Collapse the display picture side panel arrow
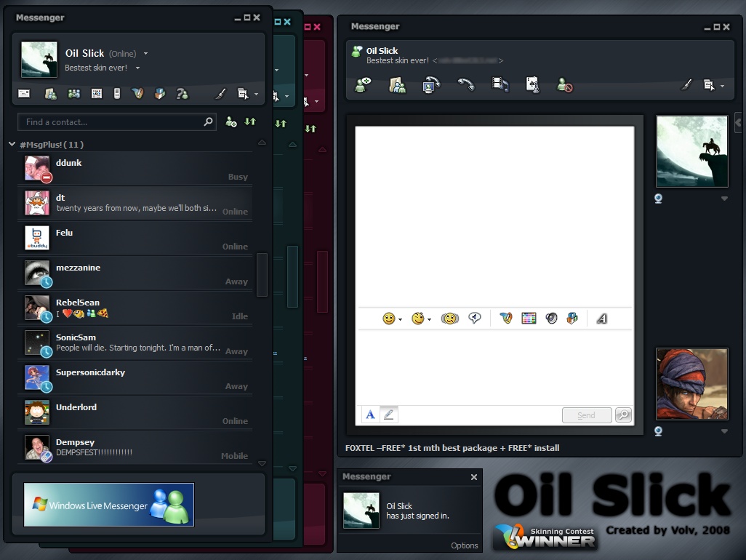The height and width of the screenshot is (560, 746). (x=738, y=123)
